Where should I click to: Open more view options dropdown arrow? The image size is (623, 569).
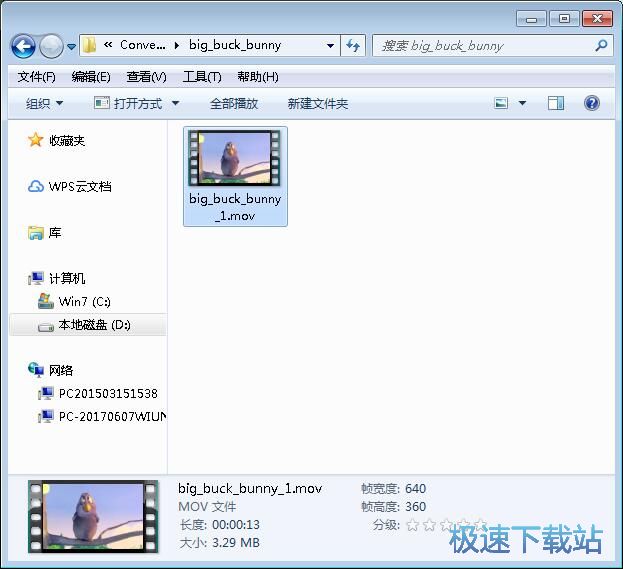click(522, 103)
